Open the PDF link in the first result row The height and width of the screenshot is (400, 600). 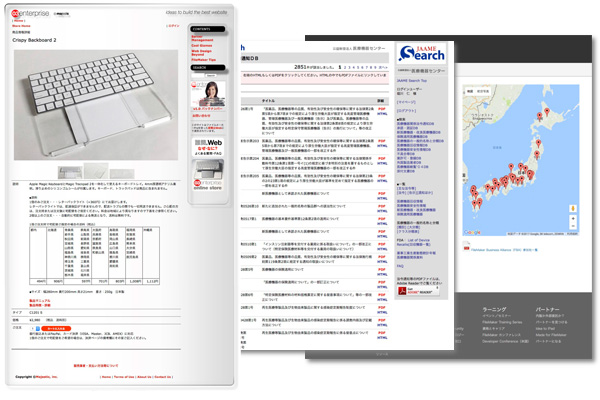click(x=382, y=109)
